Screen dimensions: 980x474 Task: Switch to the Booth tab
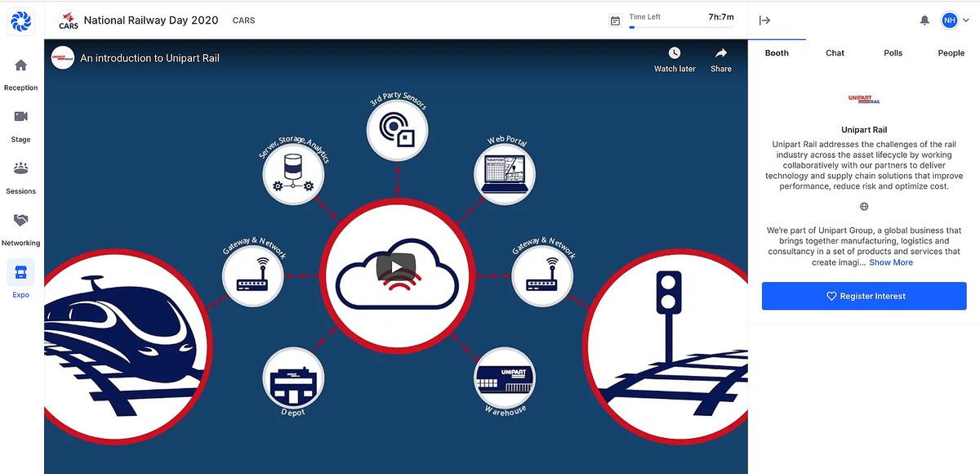coord(777,53)
